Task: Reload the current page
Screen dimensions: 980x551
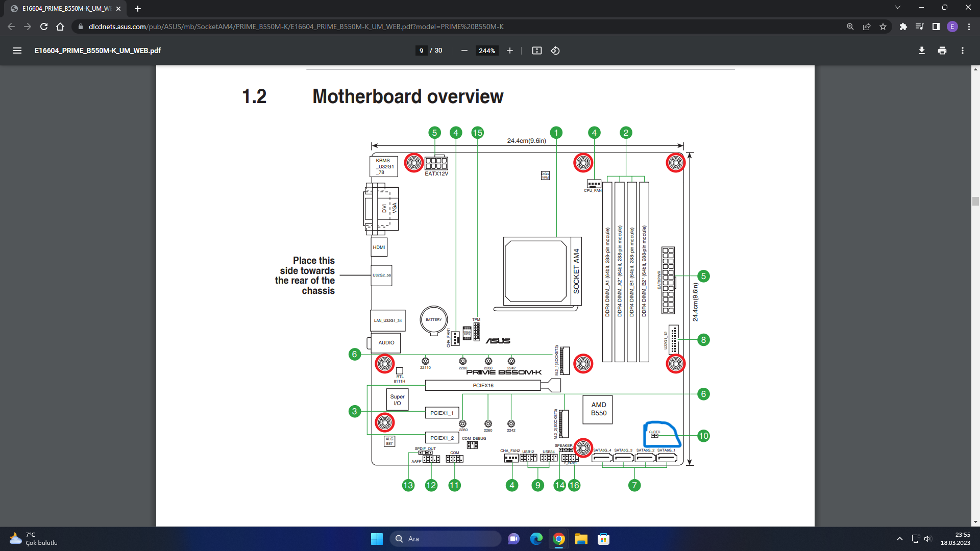Action: click(44, 27)
